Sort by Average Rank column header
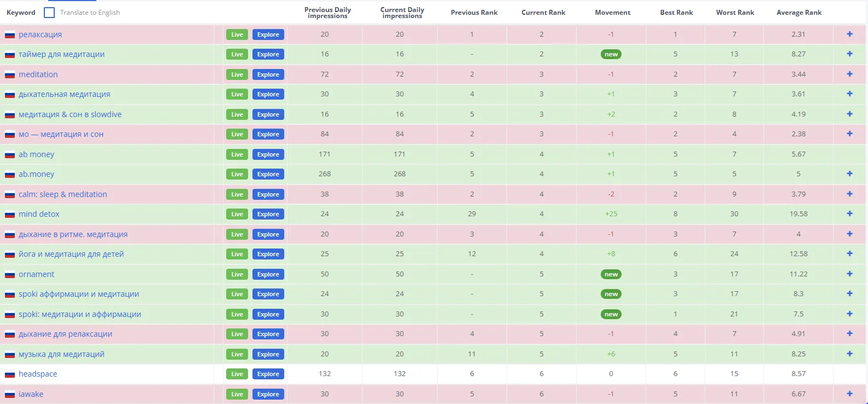The height and width of the screenshot is (404, 868). pyautogui.click(x=799, y=13)
